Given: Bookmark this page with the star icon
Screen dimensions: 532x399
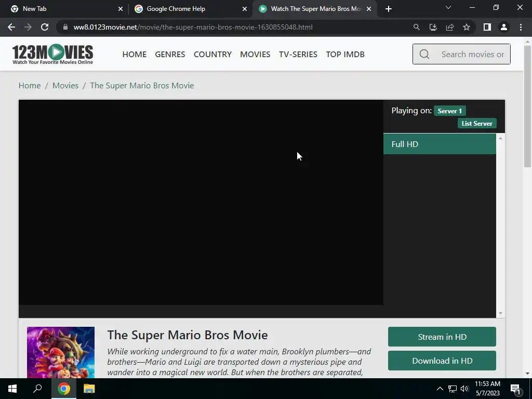Looking at the screenshot, I should tap(467, 27).
